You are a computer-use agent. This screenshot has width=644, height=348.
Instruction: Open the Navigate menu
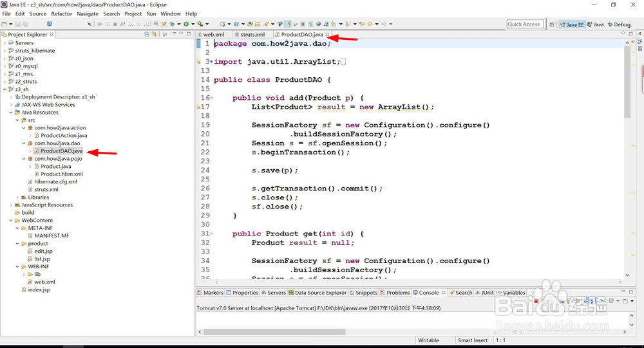pyautogui.click(x=88, y=14)
